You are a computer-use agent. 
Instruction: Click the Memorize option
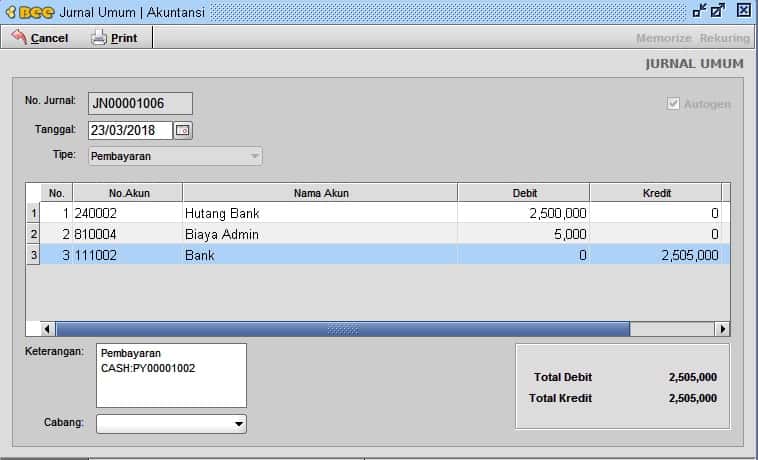[x=663, y=38]
